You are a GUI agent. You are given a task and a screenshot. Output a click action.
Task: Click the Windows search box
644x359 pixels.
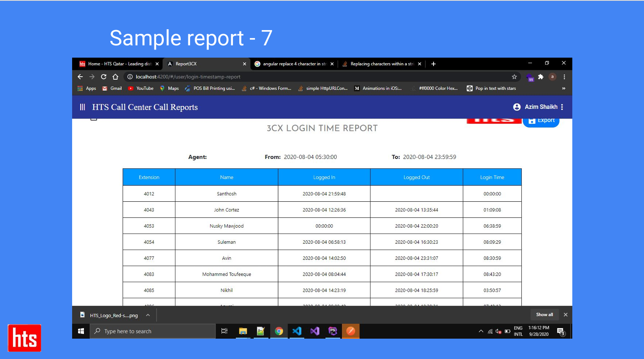pyautogui.click(x=153, y=331)
